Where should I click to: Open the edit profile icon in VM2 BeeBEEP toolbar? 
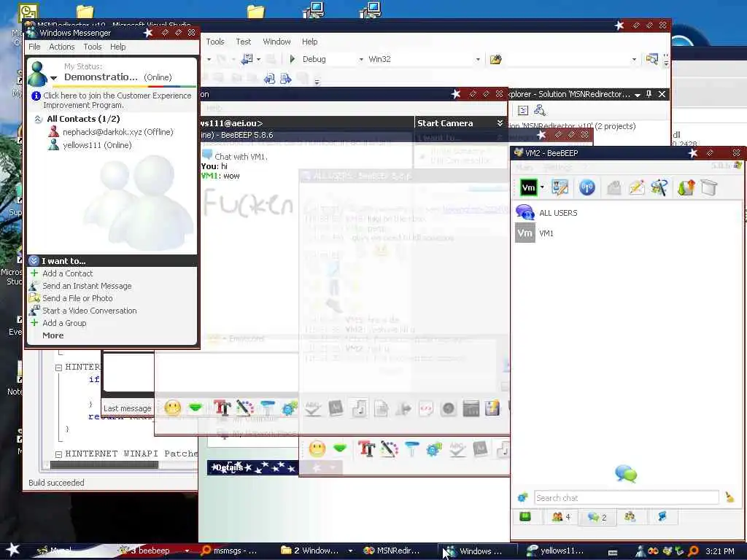pyautogui.click(x=560, y=187)
